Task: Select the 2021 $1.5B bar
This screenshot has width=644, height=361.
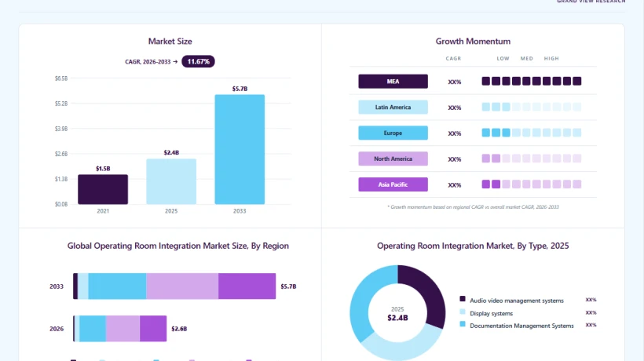Action: (x=103, y=190)
